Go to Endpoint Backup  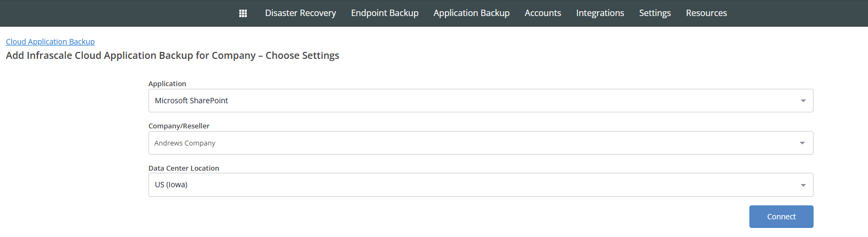385,13
